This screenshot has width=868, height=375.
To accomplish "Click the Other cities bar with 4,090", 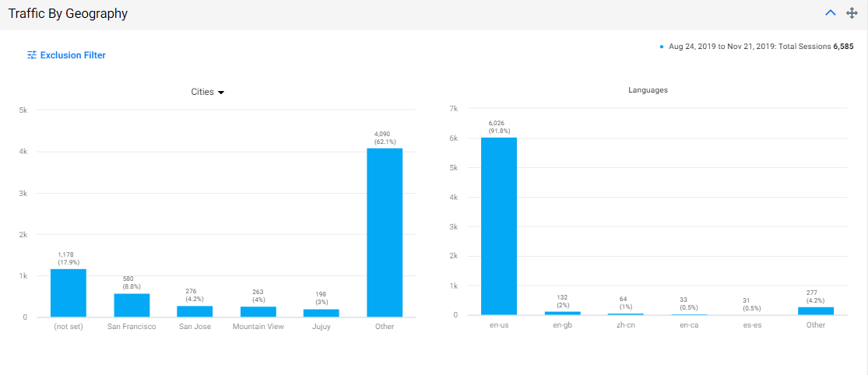I will pos(385,233).
